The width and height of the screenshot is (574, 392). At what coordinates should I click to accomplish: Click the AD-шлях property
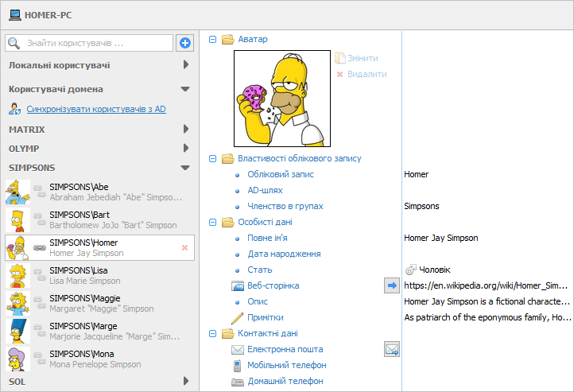click(265, 190)
